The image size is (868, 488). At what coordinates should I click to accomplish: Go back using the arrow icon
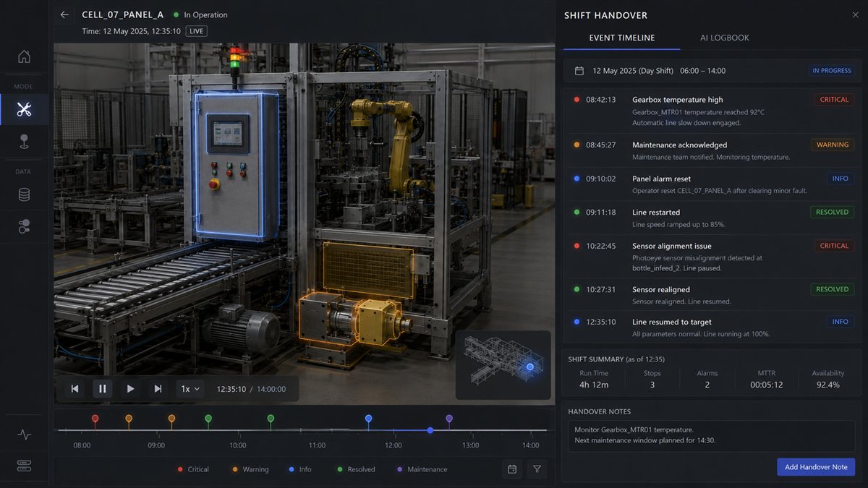click(65, 14)
